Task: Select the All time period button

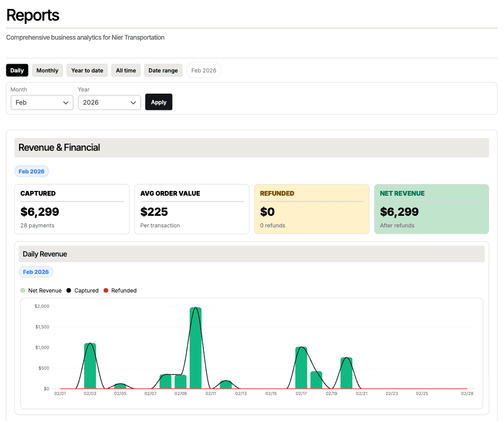Action: click(125, 70)
